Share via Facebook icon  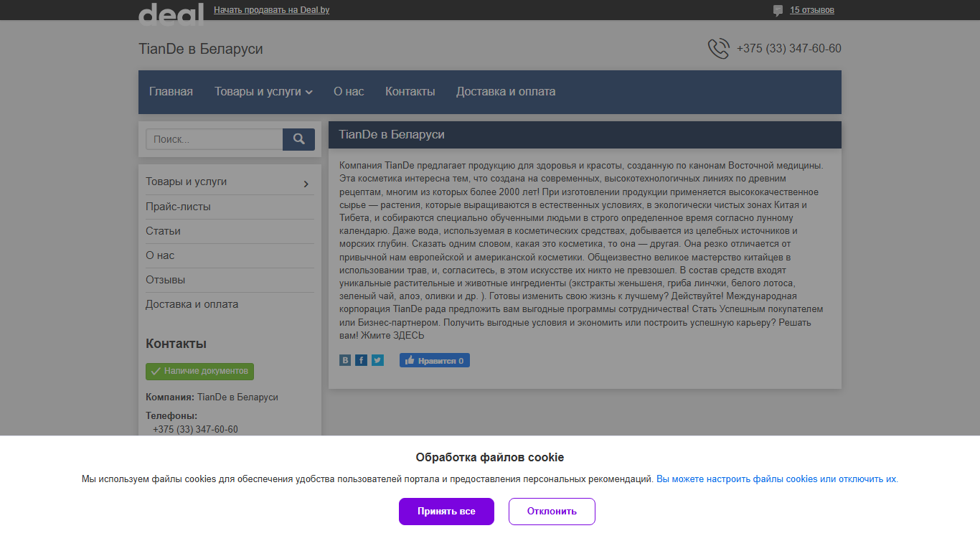point(362,360)
